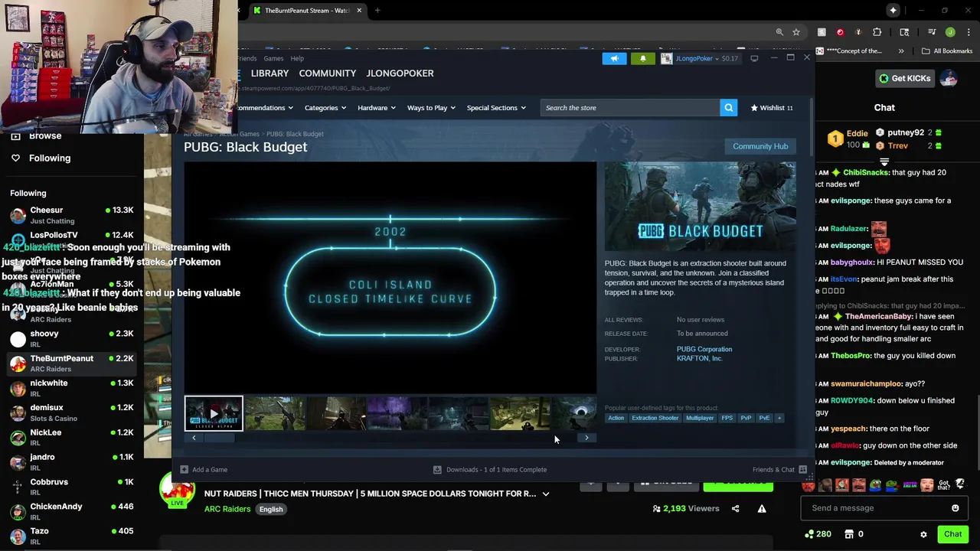
Task: Open Kick chat settings gear
Action: tap(923, 534)
